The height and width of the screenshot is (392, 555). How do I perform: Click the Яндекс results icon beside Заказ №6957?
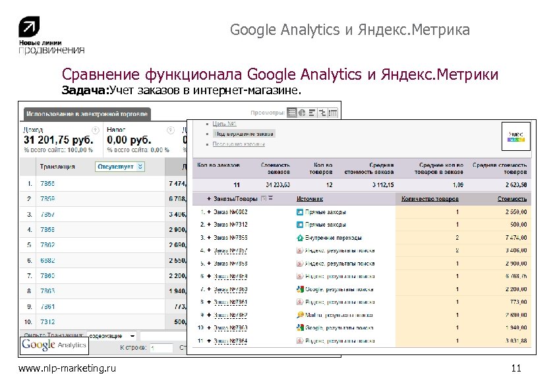(298, 250)
